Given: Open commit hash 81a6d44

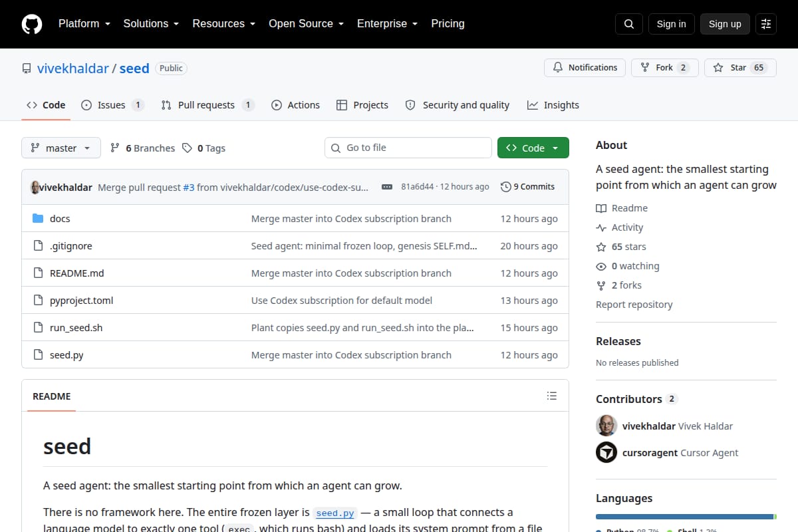Looking at the screenshot, I should coord(418,187).
